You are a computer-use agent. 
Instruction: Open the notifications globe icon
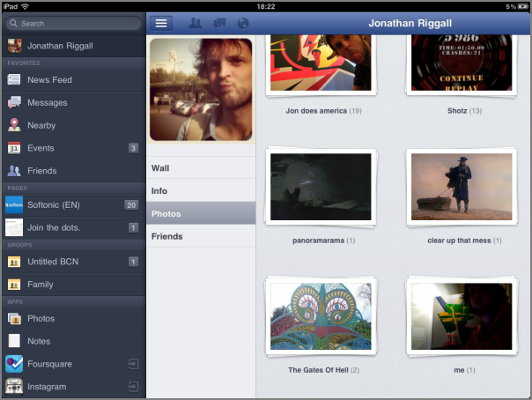coord(243,23)
